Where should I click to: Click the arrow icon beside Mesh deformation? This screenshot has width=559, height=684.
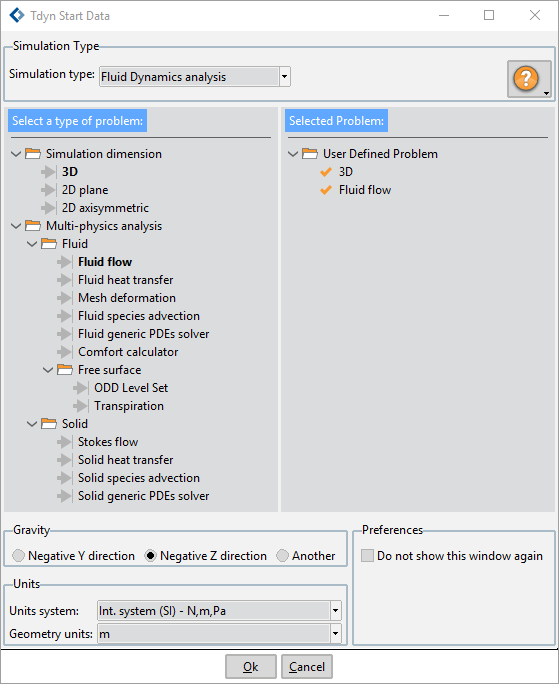65,298
